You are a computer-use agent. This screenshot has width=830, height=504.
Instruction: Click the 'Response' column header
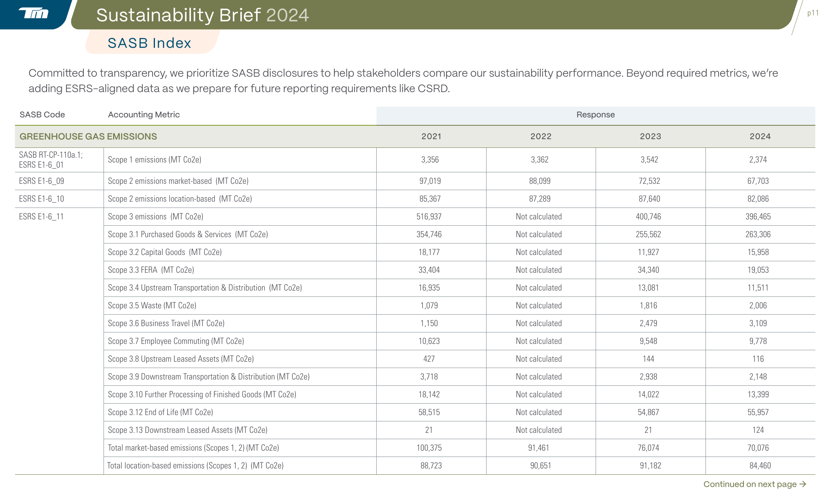point(596,115)
